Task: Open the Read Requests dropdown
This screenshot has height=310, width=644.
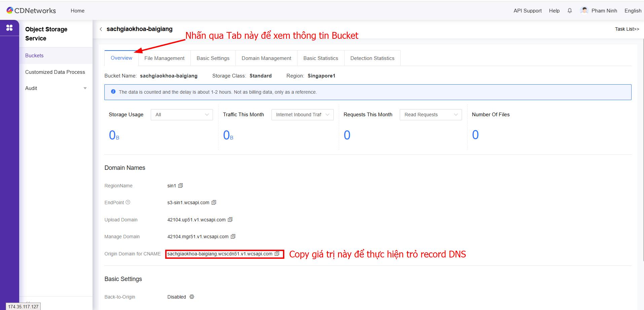Action: (430, 115)
